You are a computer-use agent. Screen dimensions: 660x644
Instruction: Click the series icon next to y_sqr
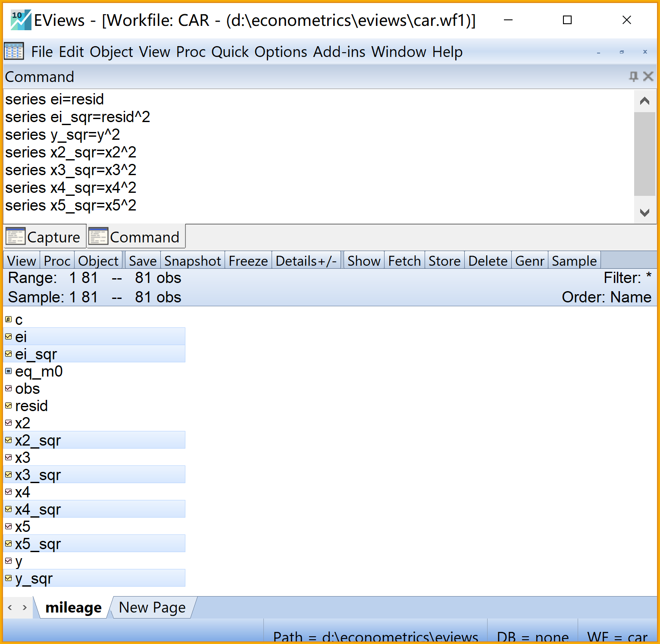click(x=9, y=578)
